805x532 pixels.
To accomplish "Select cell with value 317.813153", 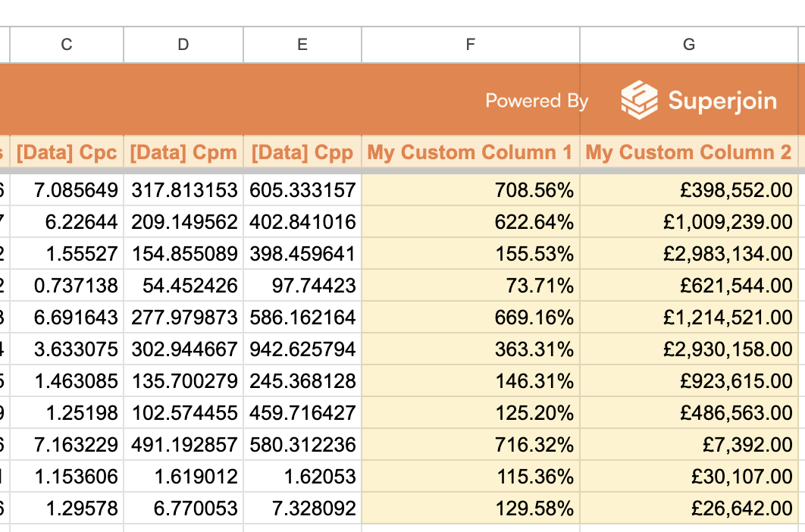I will pos(183,190).
